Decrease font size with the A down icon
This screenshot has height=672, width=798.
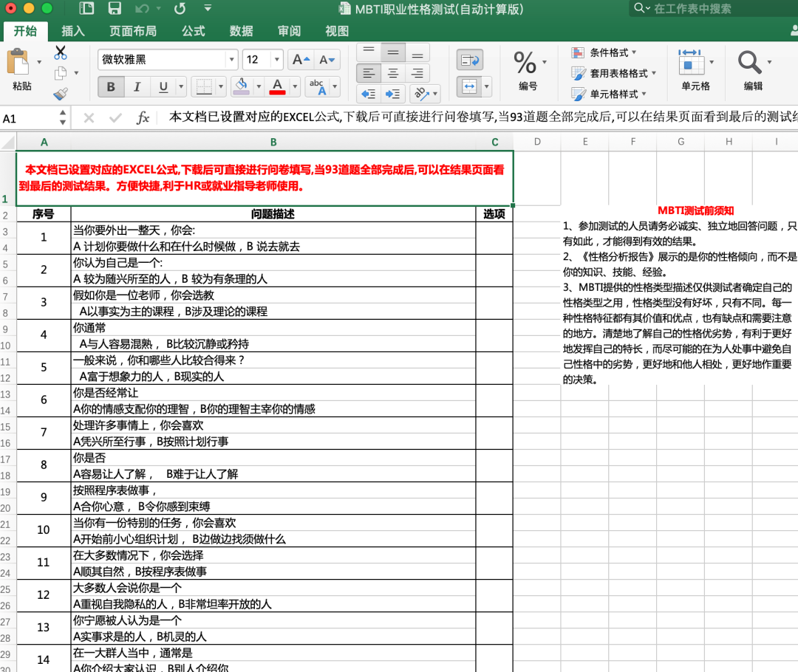tap(327, 60)
